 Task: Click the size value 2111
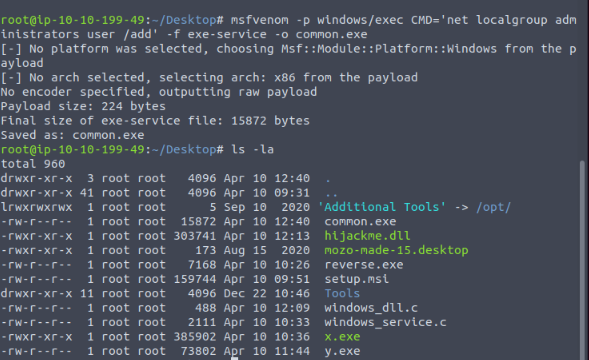(x=202, y=322)
